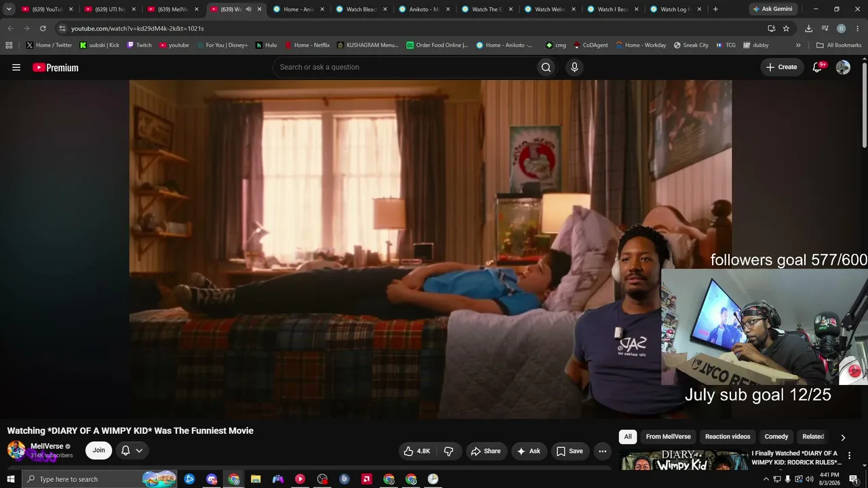This screenshot has height=488, width=868.
Task: Open Chrome downloads
Action: (x=808, y=28)
